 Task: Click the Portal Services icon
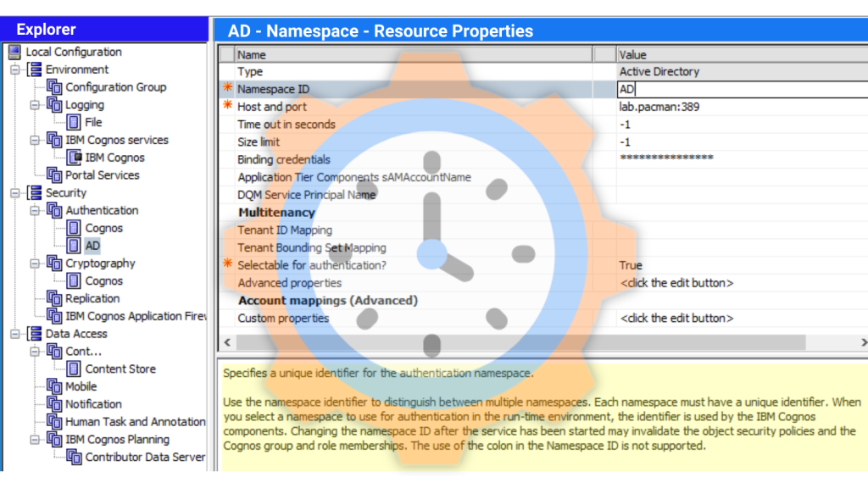pos(54,175)
